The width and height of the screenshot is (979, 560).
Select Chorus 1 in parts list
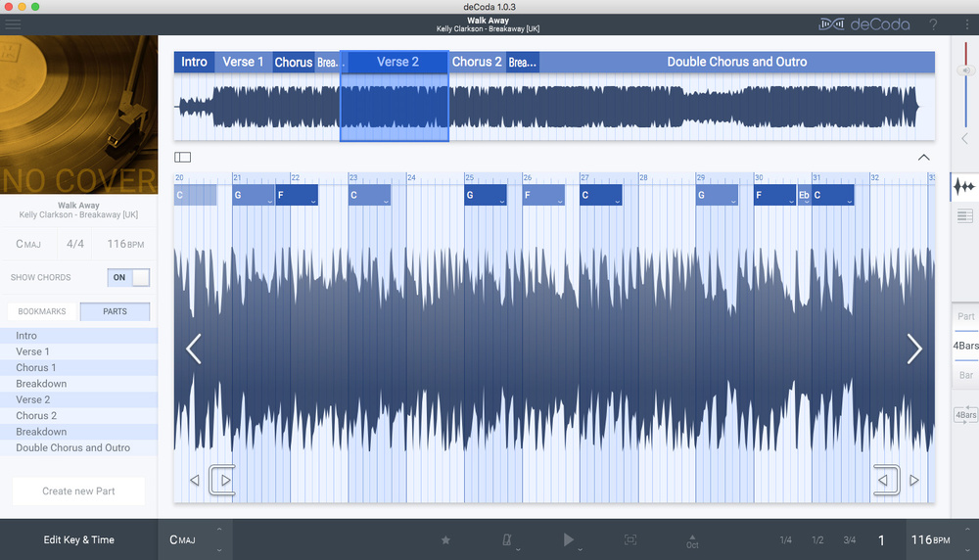click(x=78, y=368)
